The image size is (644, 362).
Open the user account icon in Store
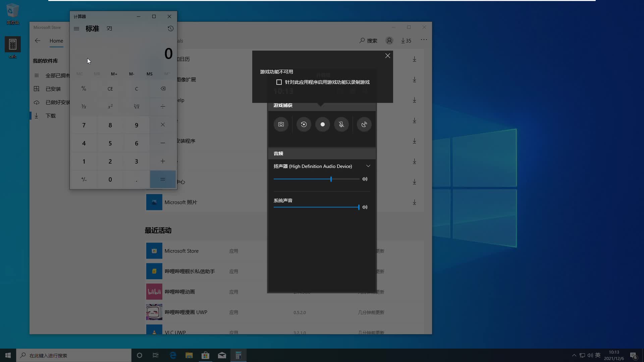pos(389,41)
